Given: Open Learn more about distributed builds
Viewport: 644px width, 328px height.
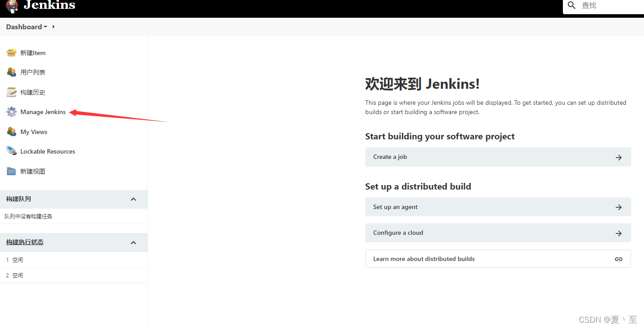Looking at the screenshot, I should pos(498,259).
